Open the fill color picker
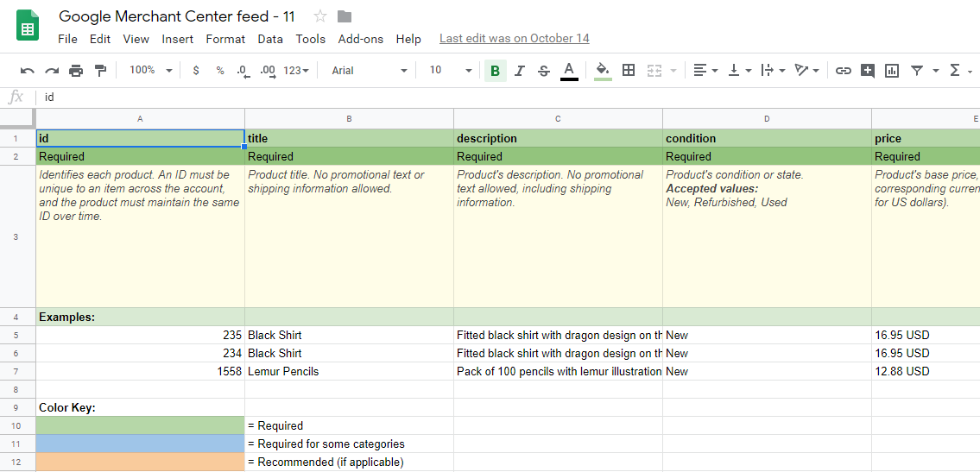Image resolution: width=980 pixels, height=472 pixels. (603, 71)
